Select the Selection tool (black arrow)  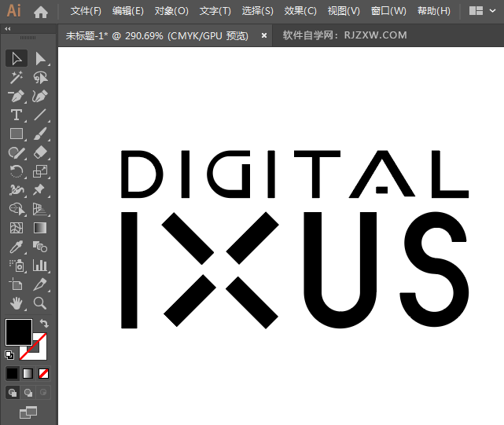pyautogui.click(x=17, y=58)
